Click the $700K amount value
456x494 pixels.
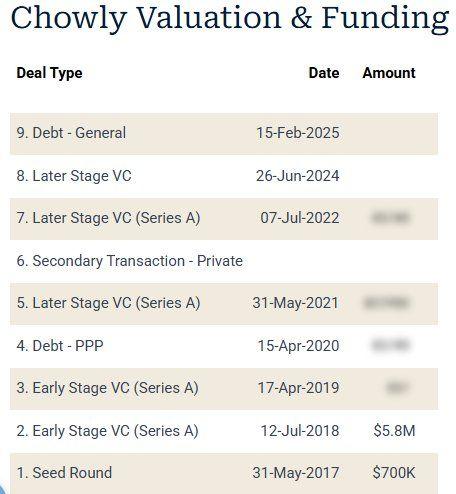394,473
